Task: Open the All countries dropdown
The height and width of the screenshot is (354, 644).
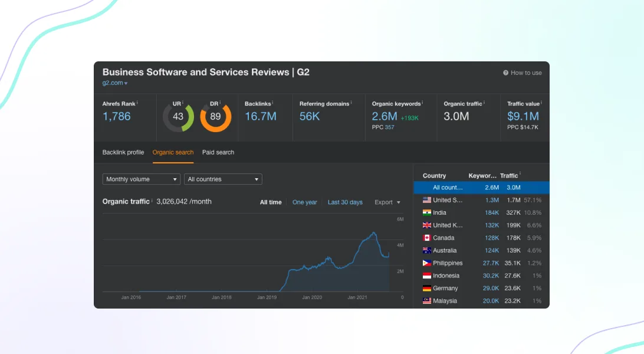Action: tap(223, 179)
